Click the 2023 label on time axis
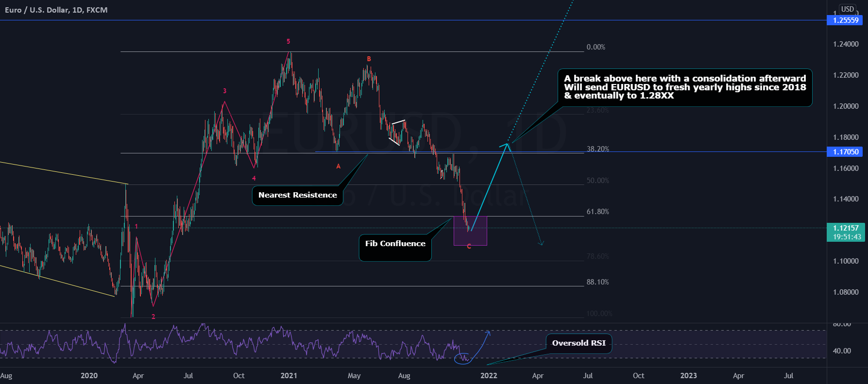 [688, 376]
